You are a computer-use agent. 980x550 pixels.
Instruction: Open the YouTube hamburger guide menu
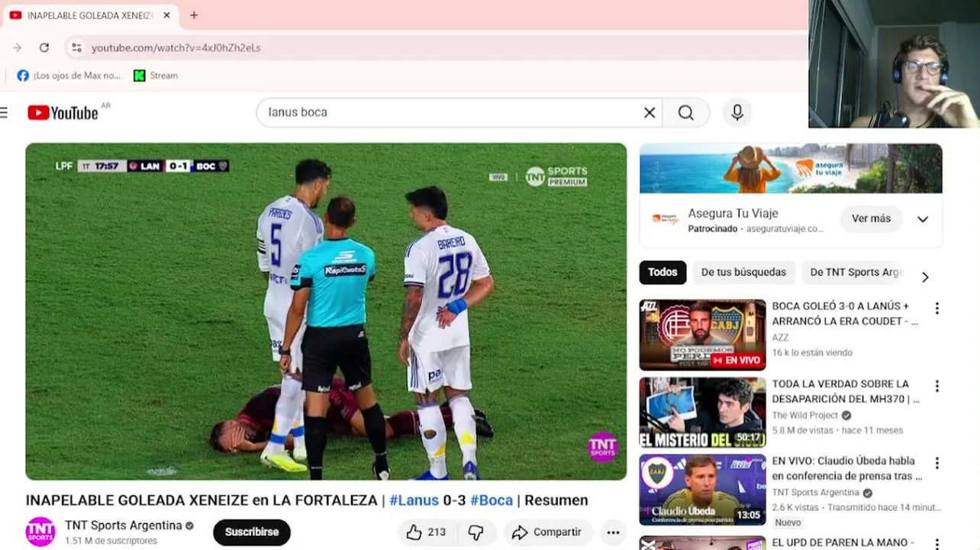point(4,112)
